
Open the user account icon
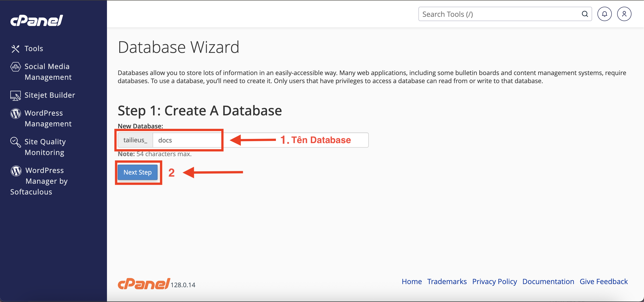coord(624,14)
